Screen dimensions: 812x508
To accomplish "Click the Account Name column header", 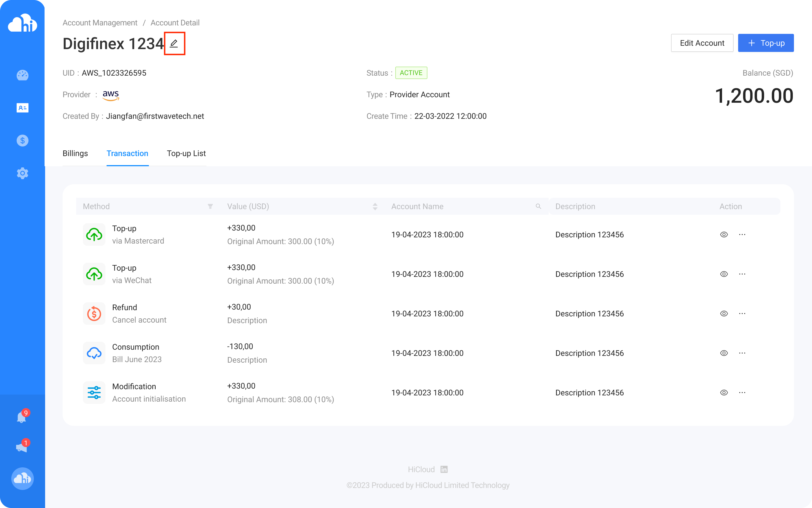I will point(417,206).
